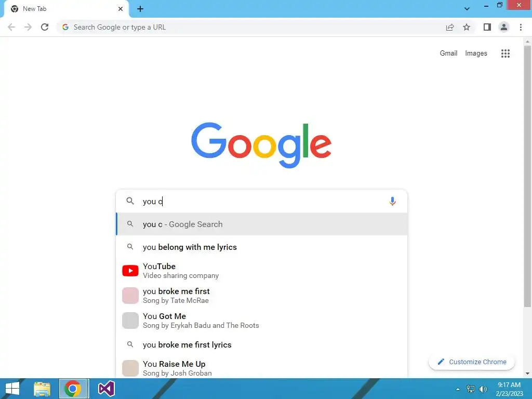This screenshot has height=399, width=532.
Task: Open the network tray icon
Action: (471, 389)
